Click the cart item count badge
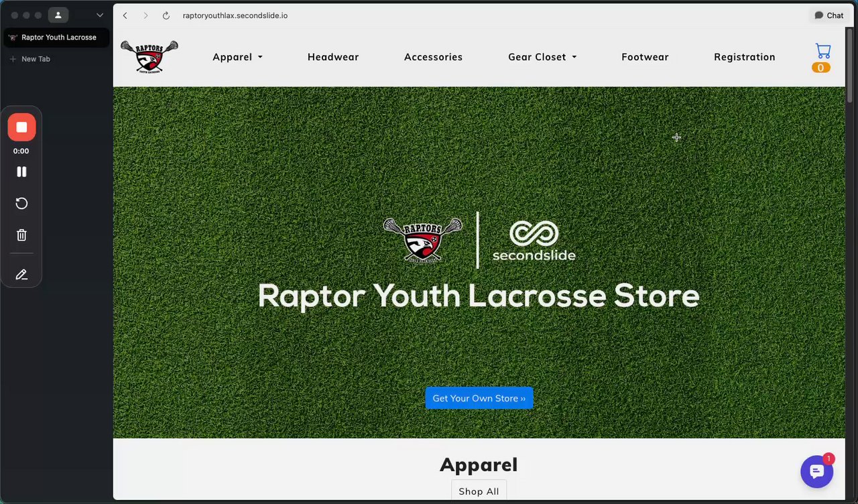The height and width of the screenshot is (504, 858). pos(821,68)
